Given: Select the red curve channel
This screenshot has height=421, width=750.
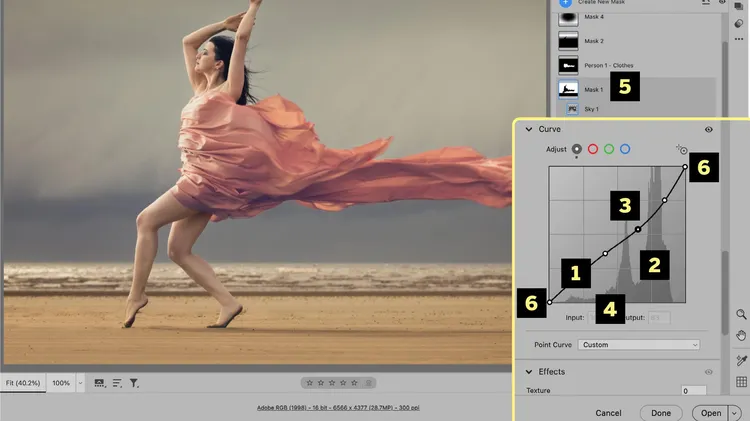Looking at the screenshot, I should point(593,149).
